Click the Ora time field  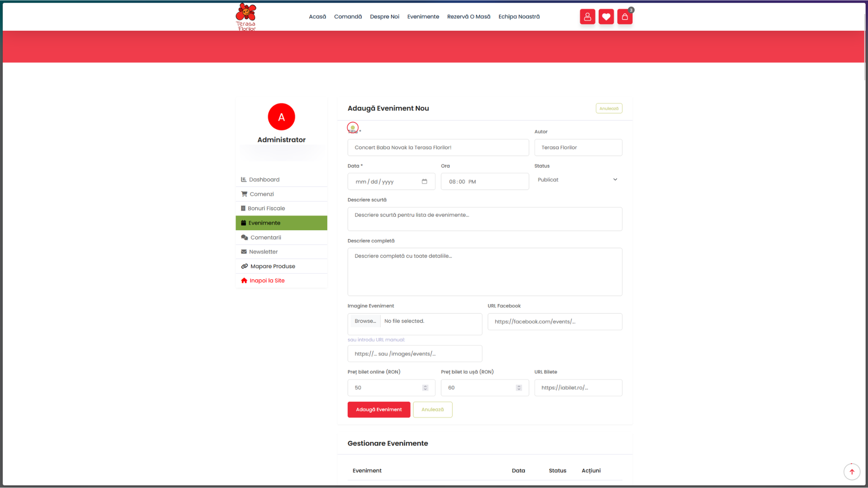click(485, 182)
